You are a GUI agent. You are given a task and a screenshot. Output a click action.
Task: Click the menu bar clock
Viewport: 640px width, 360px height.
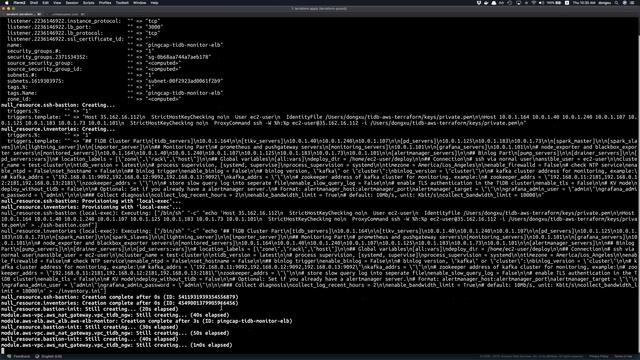(x=584, y=2)
